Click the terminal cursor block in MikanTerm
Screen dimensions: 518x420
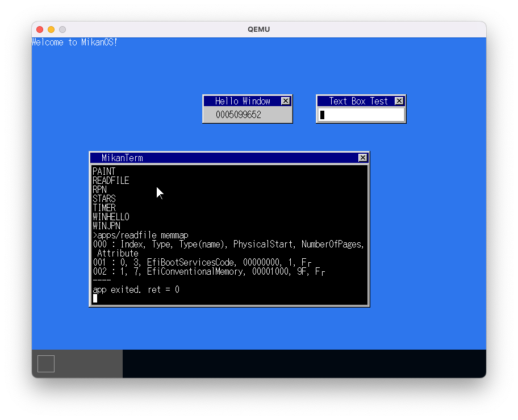pyautogui.click(x=95, y=299)
